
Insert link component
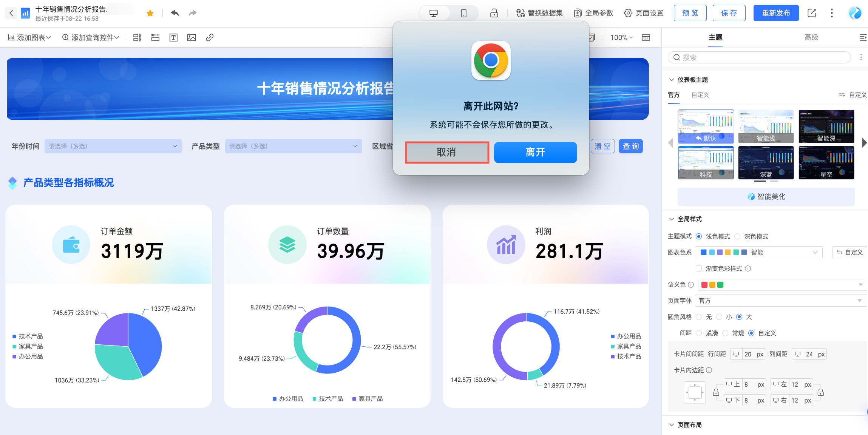click(x=210, y=37)
